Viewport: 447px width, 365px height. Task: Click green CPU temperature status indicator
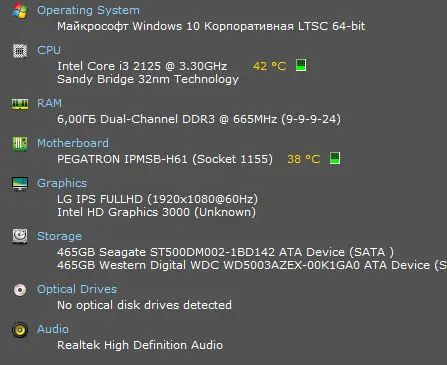pos(301,65)
